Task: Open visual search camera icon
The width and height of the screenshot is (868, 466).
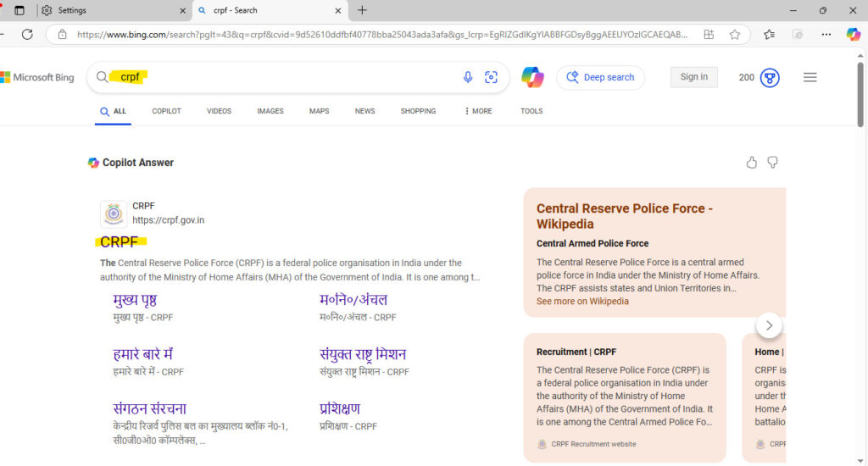Action: tap(491, 77)
